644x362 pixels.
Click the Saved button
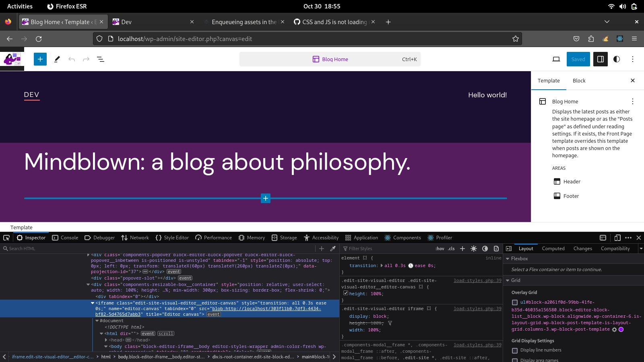(578, 59)
